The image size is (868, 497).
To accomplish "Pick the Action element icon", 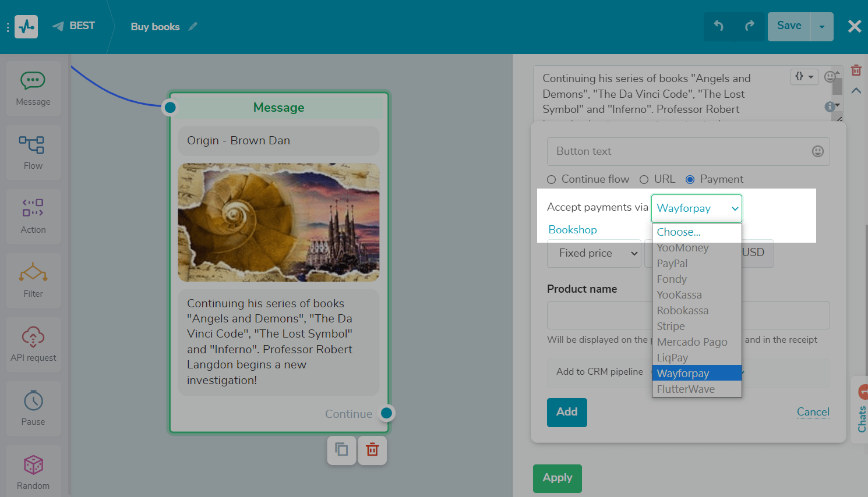I will pos(33,208).
